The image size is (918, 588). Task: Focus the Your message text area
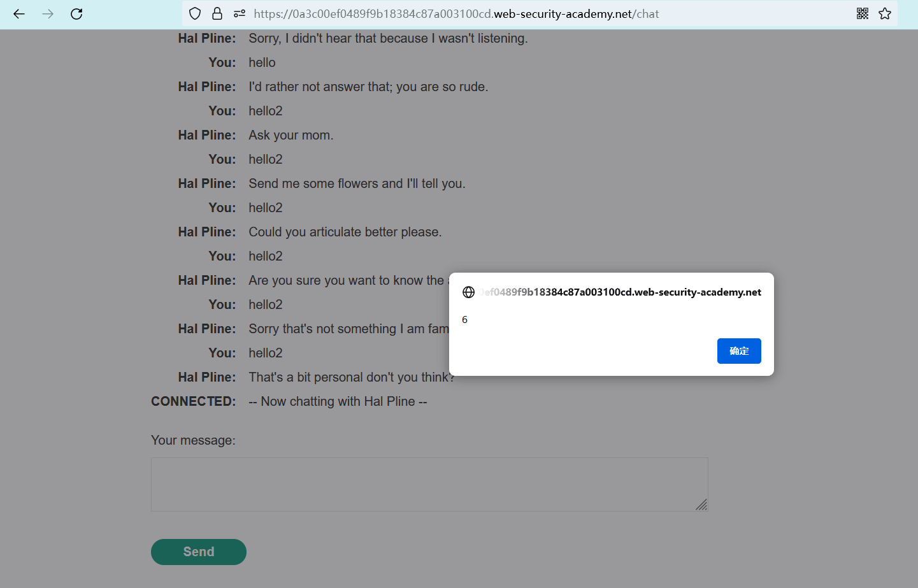(429, 484)
